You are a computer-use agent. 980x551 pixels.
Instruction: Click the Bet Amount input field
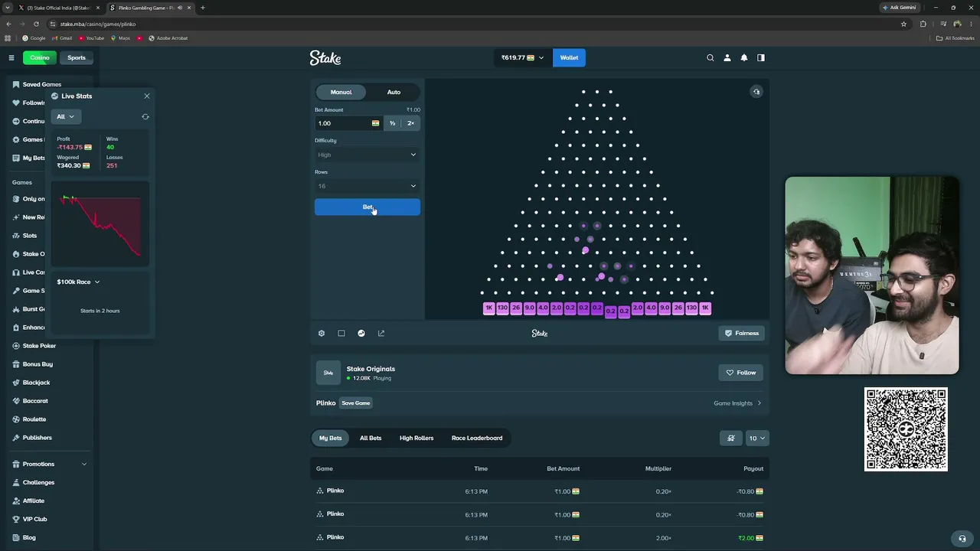pos(348,123)
